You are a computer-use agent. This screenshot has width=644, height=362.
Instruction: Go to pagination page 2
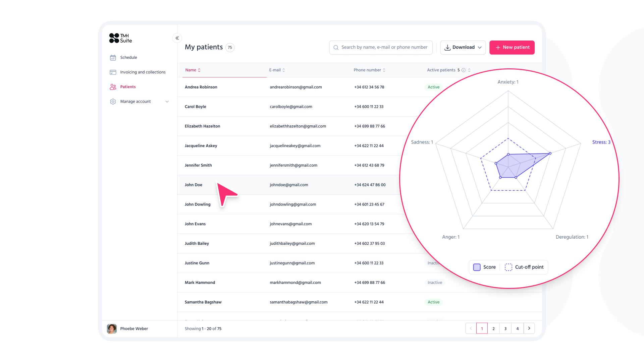click(493, 328)
